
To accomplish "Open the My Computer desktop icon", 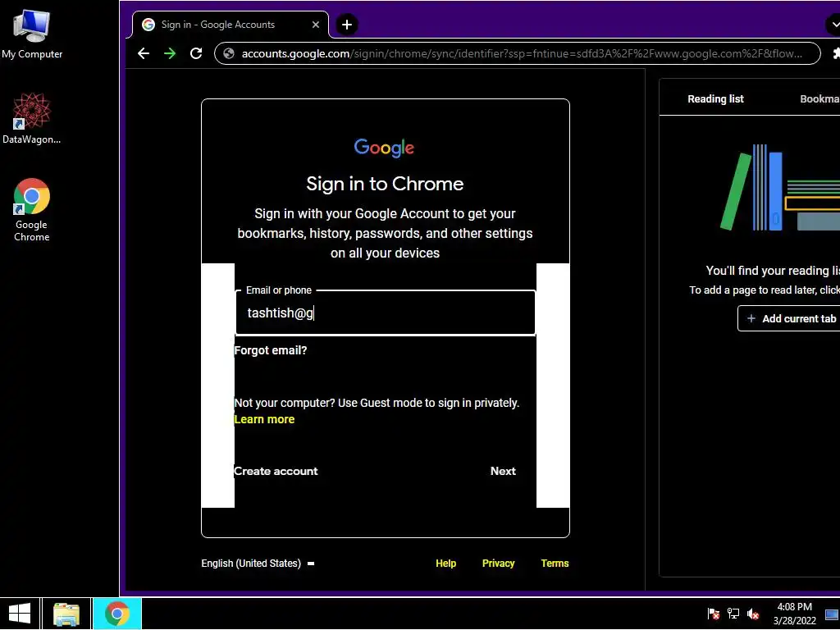I will coord(32,34).
